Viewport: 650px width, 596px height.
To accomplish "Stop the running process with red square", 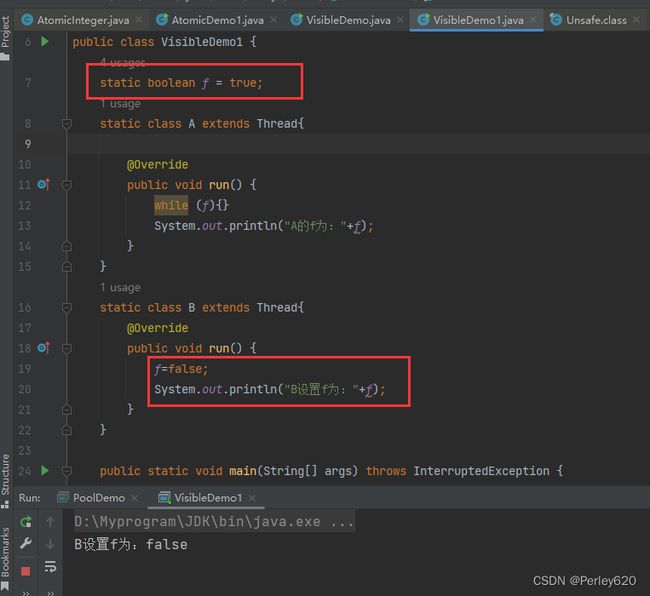I will pyautogui.click(x=26, y=572).
